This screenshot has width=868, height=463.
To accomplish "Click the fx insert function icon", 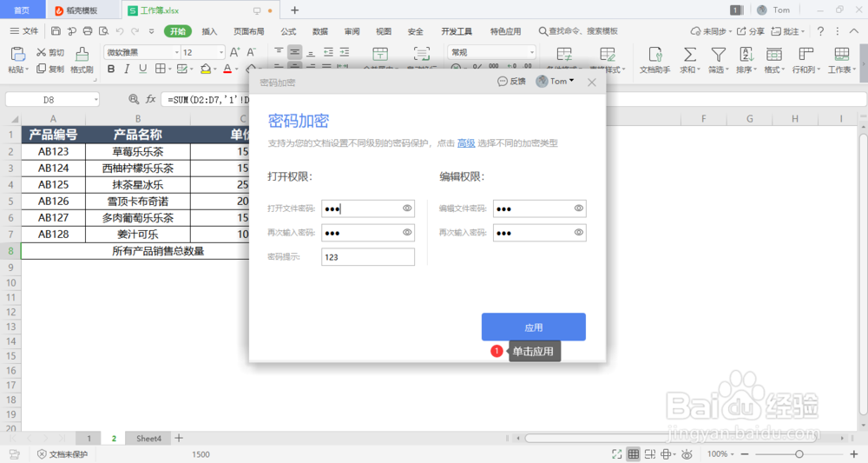I will click(150, 99).
